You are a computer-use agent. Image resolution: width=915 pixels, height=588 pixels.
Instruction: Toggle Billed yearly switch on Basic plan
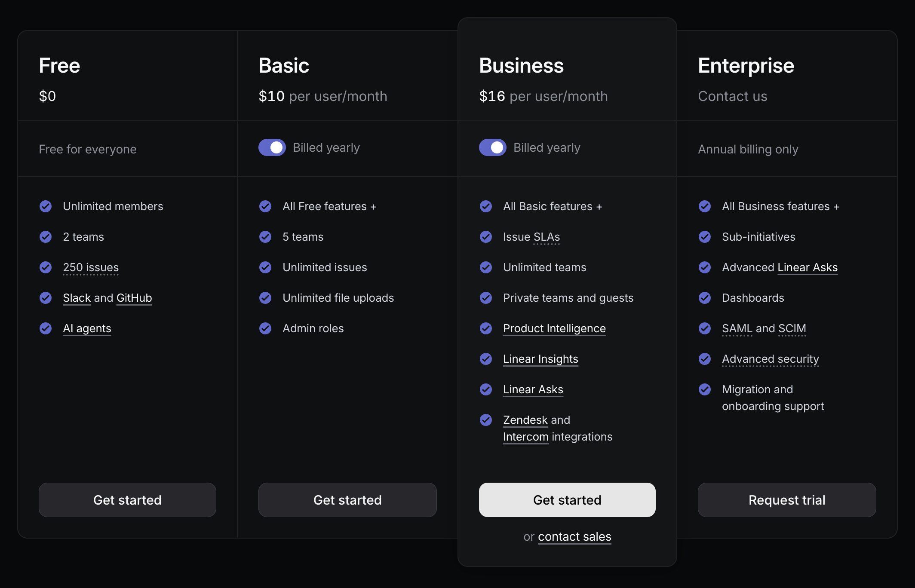click(x=272, y=147)
